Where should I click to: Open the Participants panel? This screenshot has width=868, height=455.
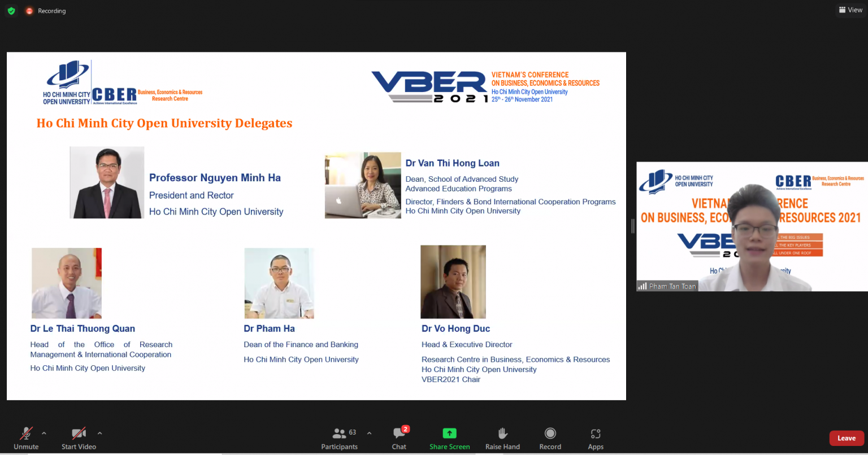click(x=340, y=438)
